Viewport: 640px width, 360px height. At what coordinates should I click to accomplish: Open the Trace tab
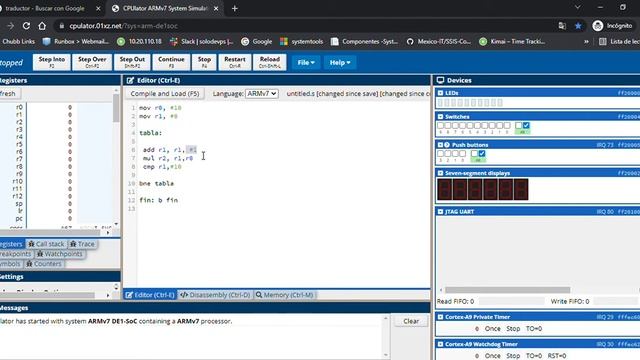point(82,244)
